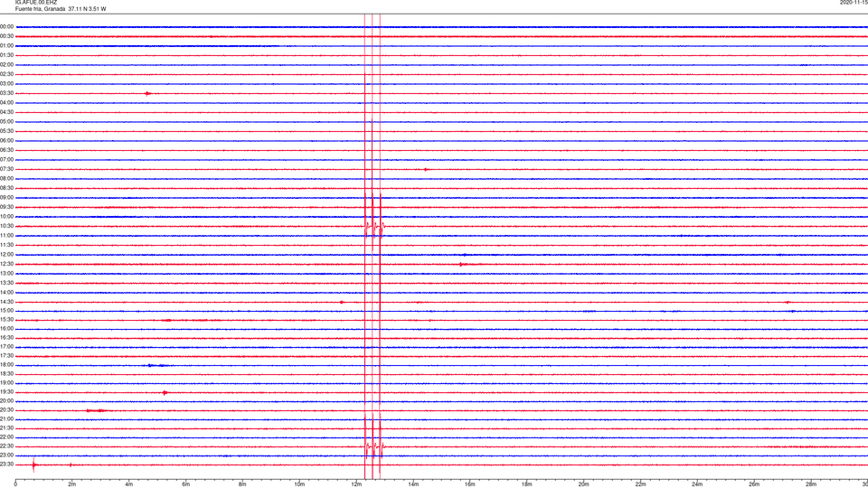Click the 18:00 time label
The height and width of the screenshot is (488, 868).
click(x=6, y=365)
